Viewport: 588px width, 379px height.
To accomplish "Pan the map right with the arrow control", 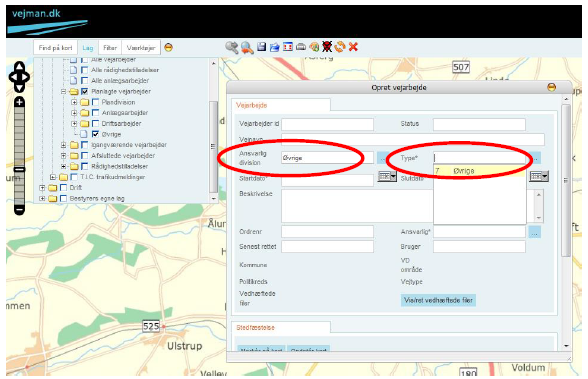I will tap(26, 77).
